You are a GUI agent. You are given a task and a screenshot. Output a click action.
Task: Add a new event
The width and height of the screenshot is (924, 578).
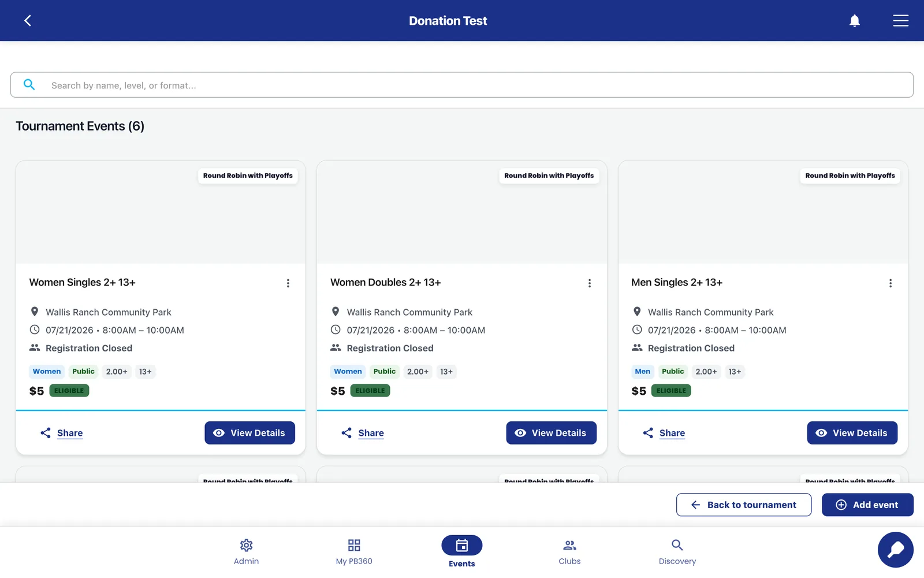coord(867,505)
